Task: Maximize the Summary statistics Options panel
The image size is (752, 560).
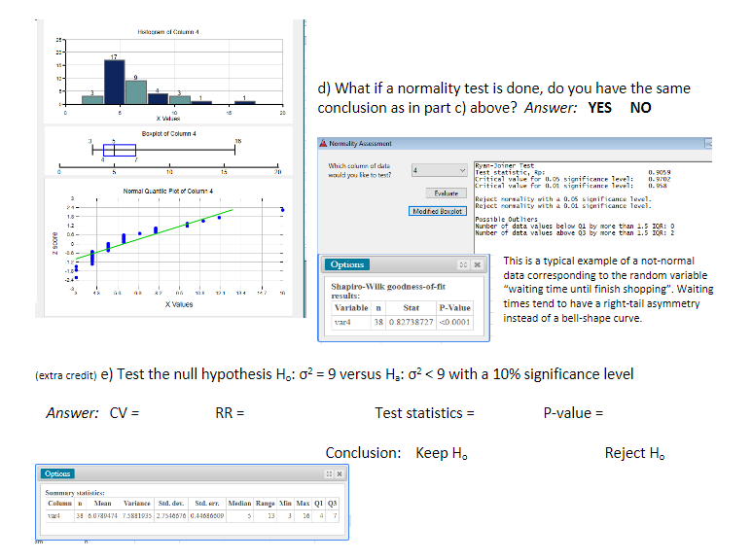Action: [329, 473]
